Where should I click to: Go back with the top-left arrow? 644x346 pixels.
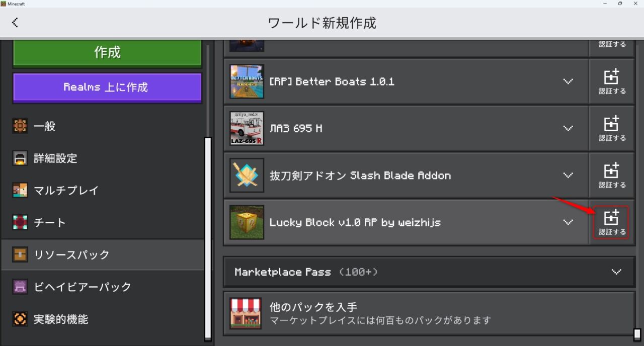coord(15,22)
